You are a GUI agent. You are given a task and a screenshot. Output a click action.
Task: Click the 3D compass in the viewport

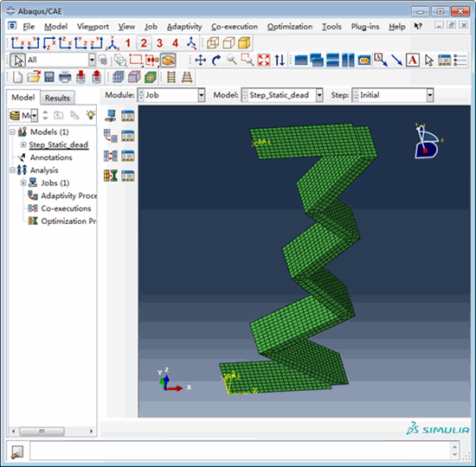[428, 141]
